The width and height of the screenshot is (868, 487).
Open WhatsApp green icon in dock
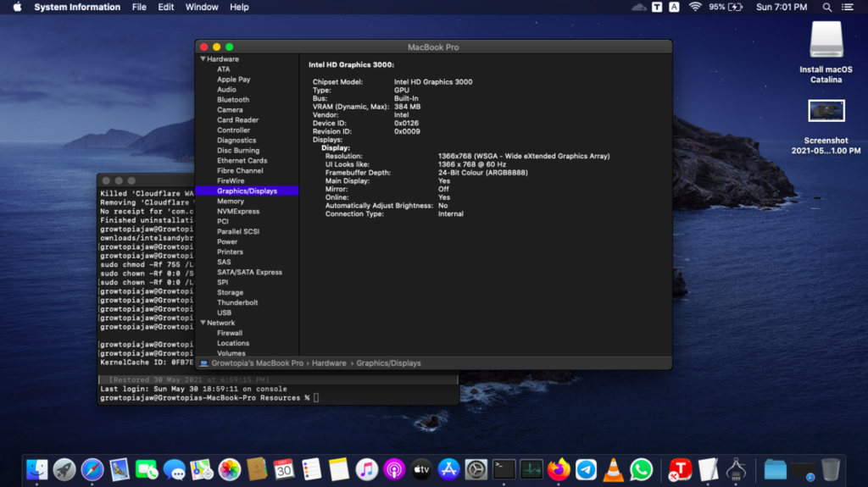coord(641,470)
